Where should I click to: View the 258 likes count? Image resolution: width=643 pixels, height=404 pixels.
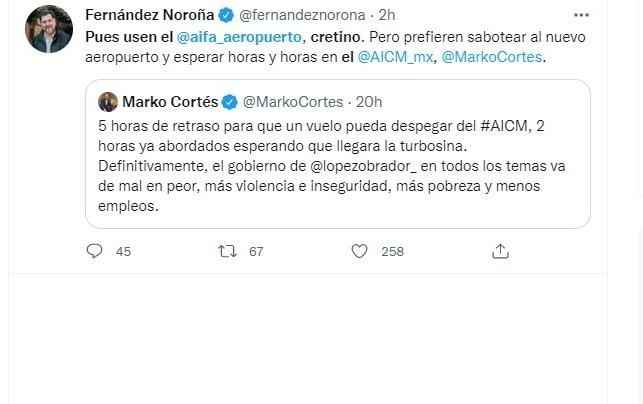[392, 252]
